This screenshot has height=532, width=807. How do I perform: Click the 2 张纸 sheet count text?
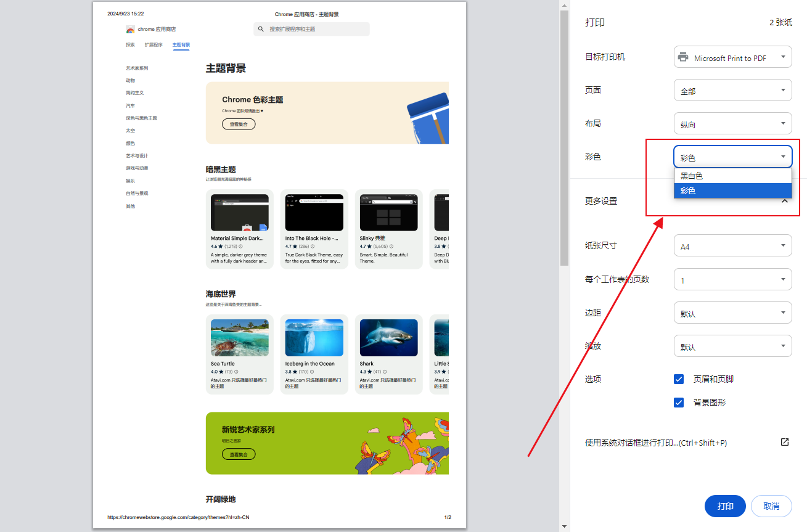780,22
